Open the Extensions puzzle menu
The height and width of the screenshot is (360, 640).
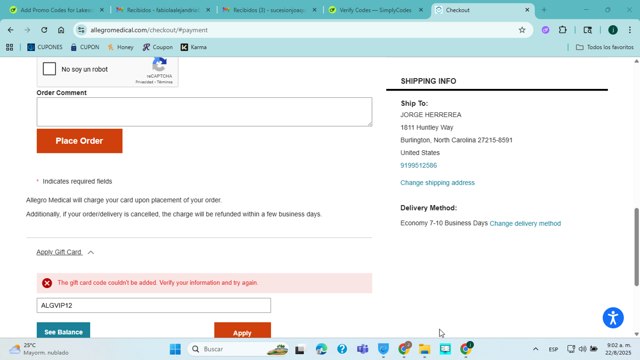(x=562, y=30)
